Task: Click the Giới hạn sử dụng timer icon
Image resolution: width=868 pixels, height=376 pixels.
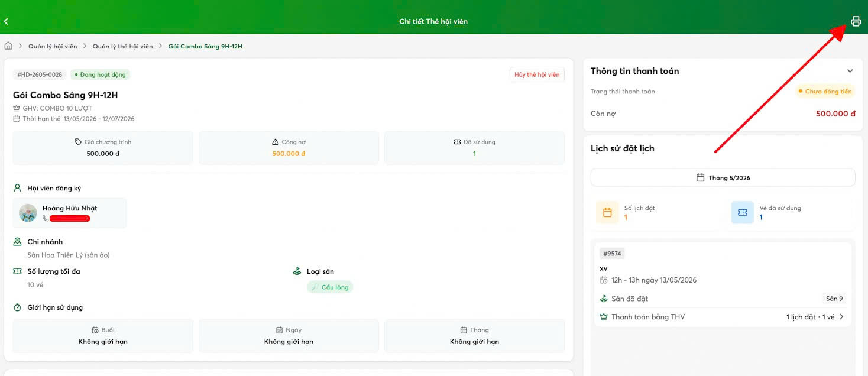Action: point(17,307)
